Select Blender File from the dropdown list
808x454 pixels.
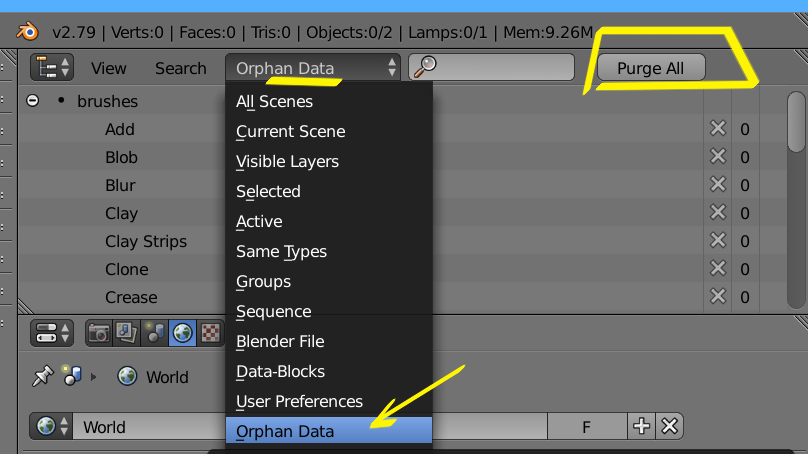[280, 341]
